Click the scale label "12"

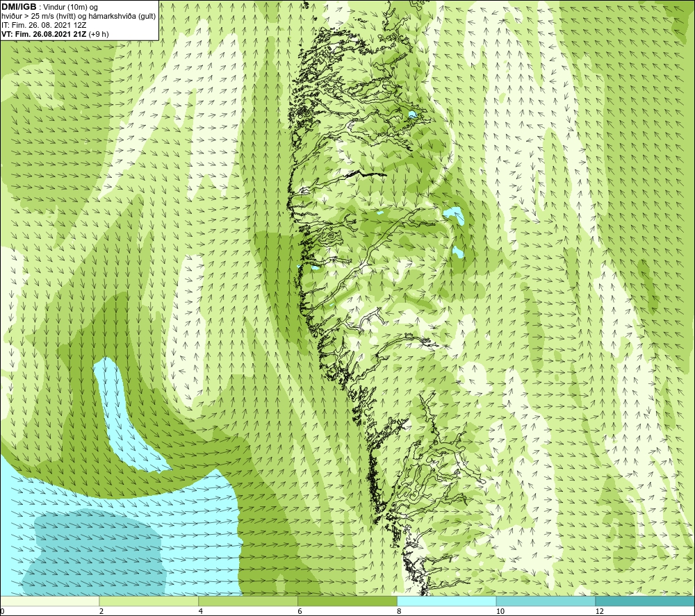click(600, 611)
